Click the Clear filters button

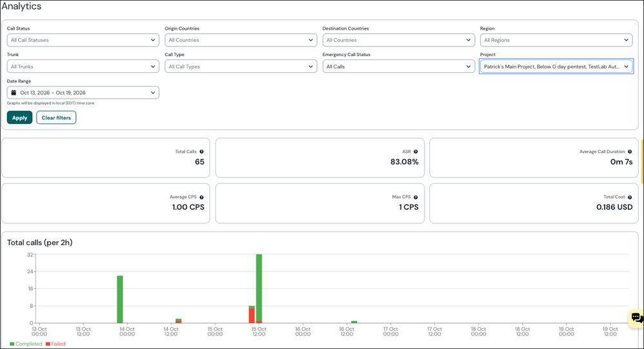click(x=56, y=117)
